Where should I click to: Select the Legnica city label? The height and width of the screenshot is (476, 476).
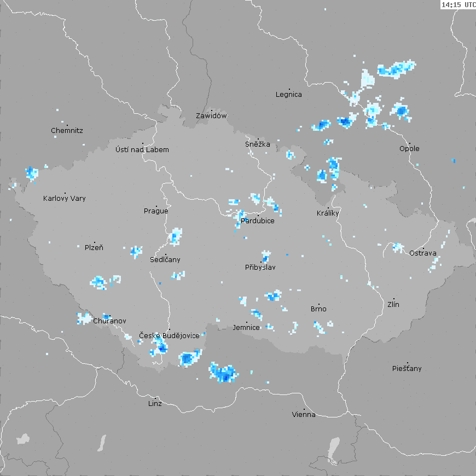pos(288,95)
